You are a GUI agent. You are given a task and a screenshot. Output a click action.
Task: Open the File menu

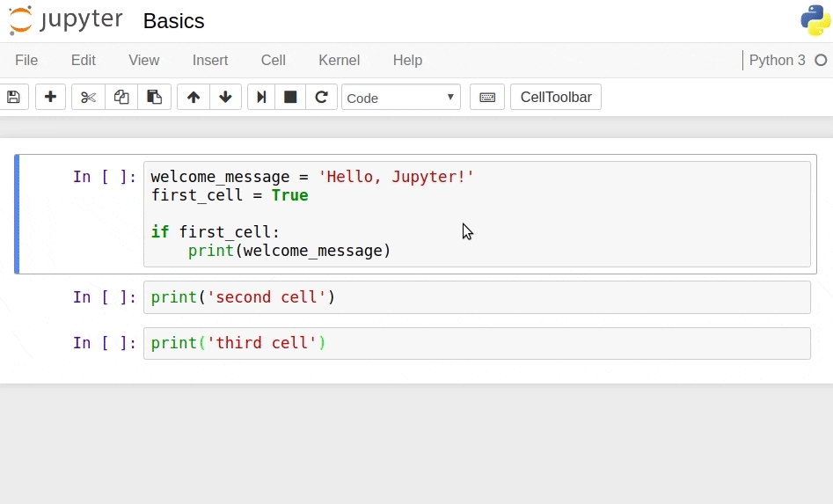pyautogui.click(x=26, y=60)
